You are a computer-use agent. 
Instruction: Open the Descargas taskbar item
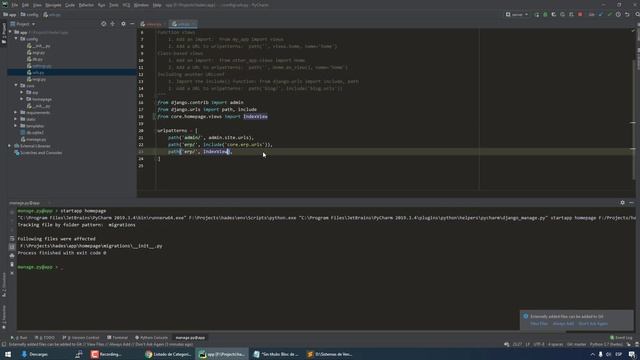tap(35, 354)
